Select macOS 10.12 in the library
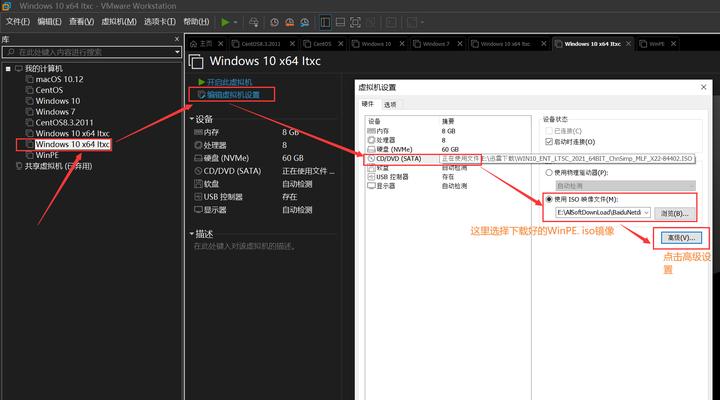The image size is (720, 400). [59, 79]
